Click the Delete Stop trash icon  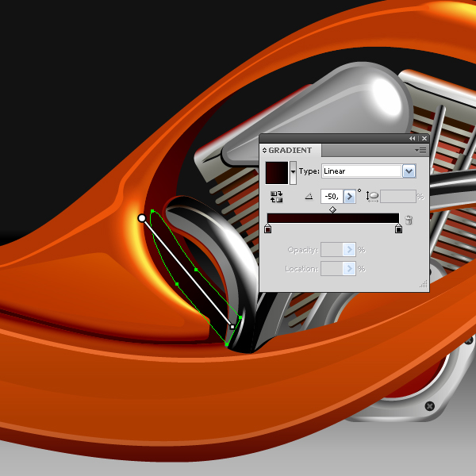[x=409, y=220]
